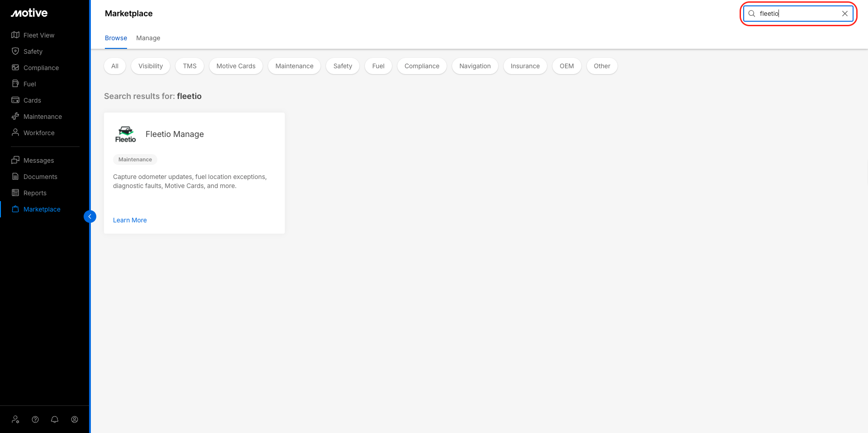Go to Documents in sidebar
The height and width of the screenshot is (433, 868).
[x=40, y=177]
